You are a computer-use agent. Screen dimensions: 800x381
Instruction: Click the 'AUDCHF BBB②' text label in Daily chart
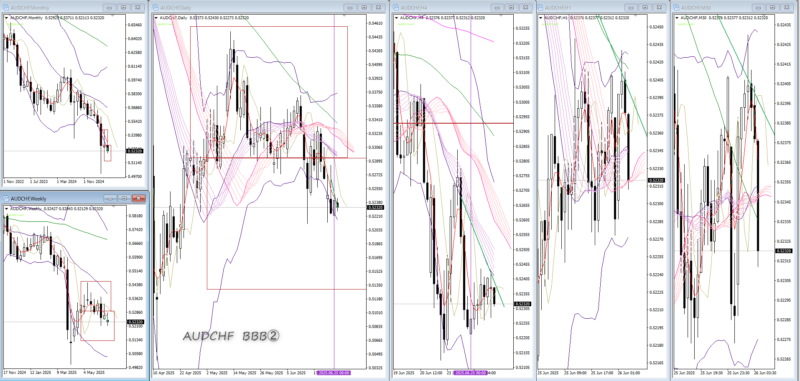[232, 337]
